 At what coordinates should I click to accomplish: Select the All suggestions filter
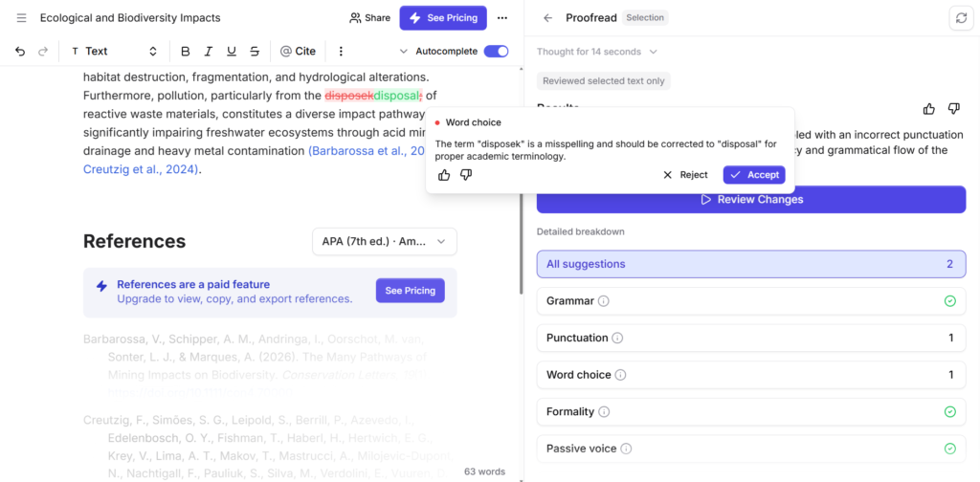coord(751,264)
